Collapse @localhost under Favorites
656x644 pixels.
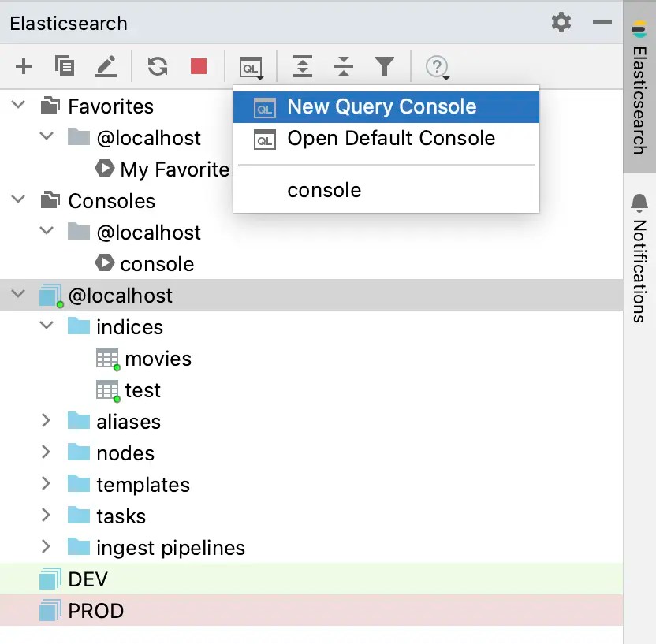47,136
